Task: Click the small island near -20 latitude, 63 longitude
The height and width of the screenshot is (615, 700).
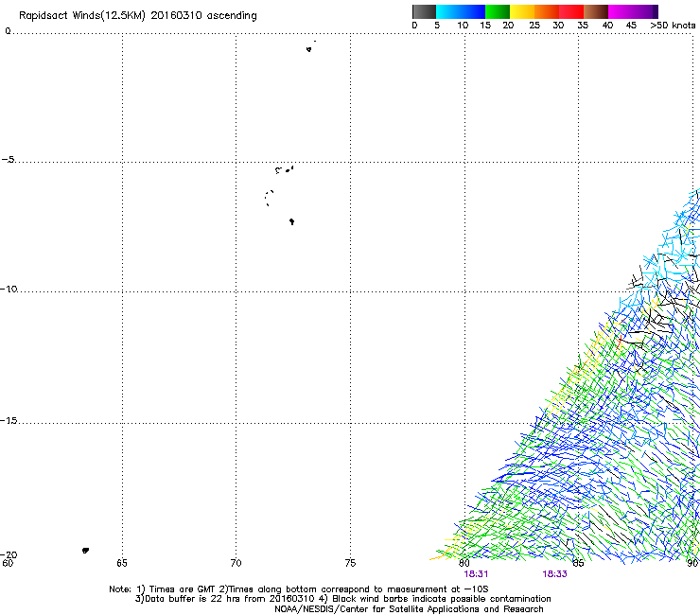Action: [85, 551]
